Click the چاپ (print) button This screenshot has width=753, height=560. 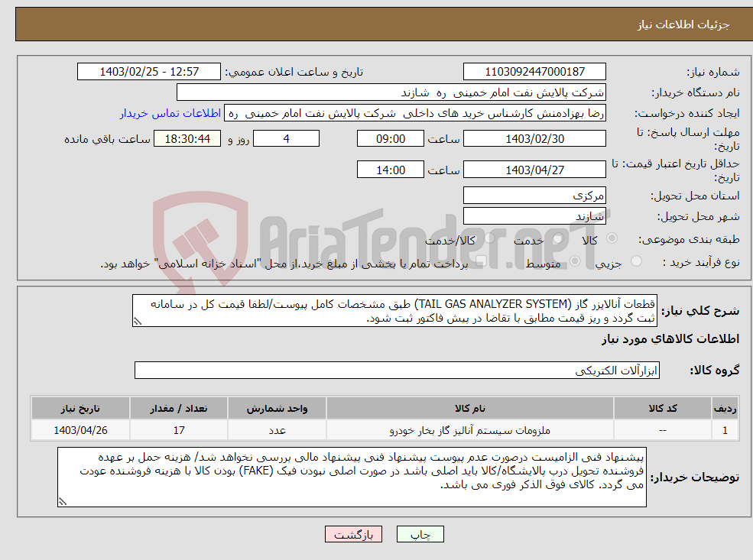point(420,534)
